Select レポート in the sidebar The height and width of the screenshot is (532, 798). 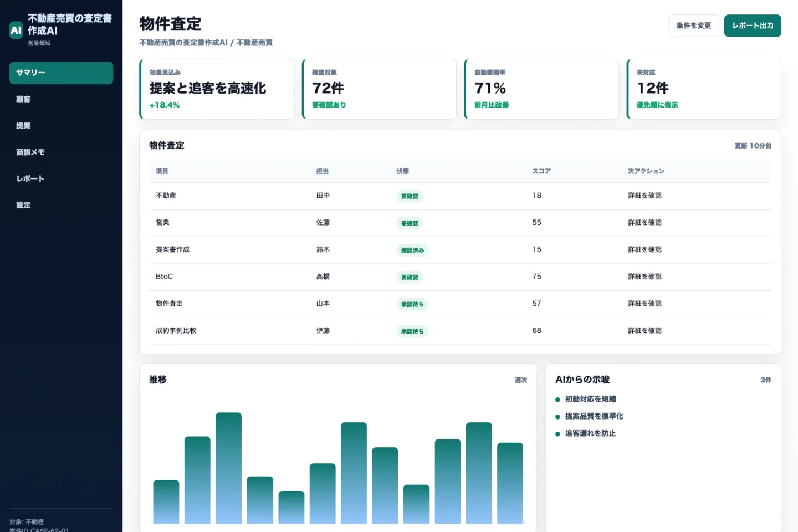(x=61, y=178)
